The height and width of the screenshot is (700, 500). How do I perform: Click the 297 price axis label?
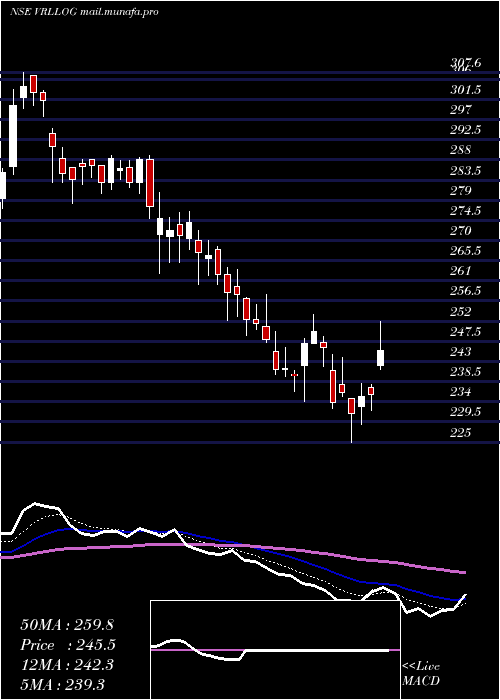click(x=460, y=109)
